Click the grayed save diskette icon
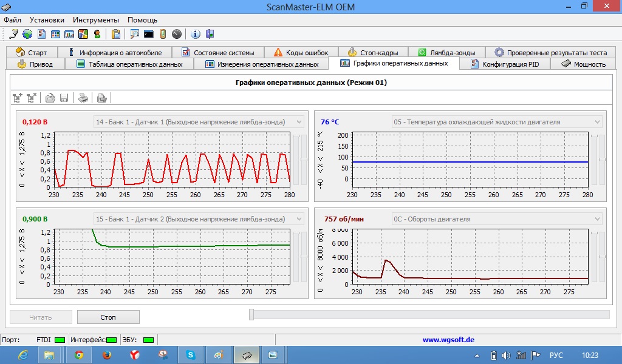Image resolution: width=622 pixels, height=364 pixels. (x=64, y=97)
